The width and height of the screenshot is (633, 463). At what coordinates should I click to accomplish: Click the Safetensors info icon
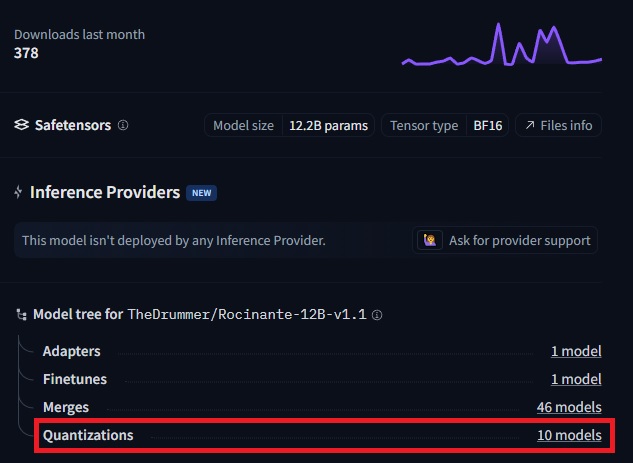[x=123, y=125]
